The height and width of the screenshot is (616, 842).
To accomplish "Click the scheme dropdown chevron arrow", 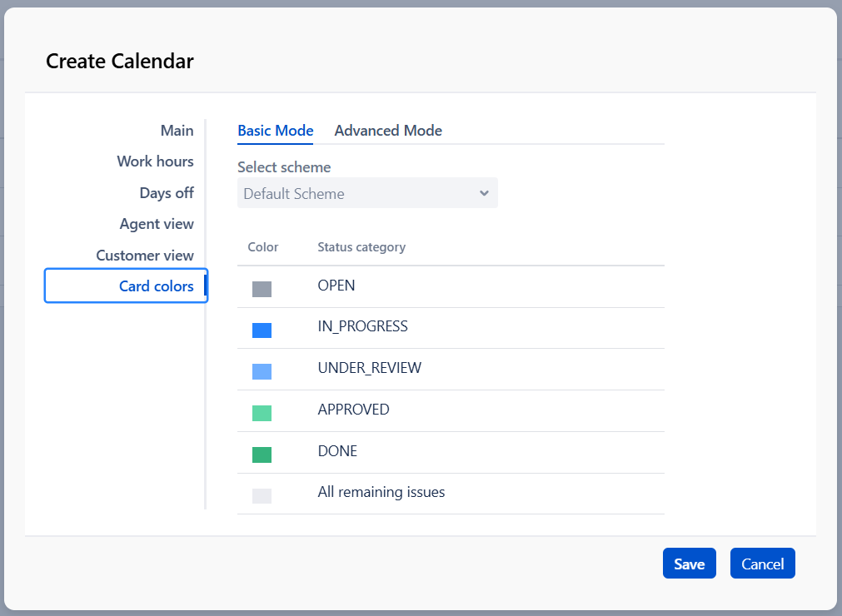I will click(484, 193).
